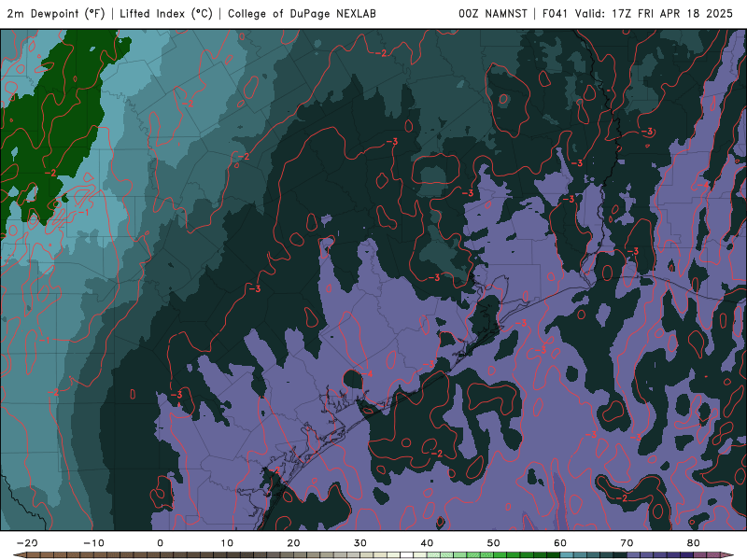Click the 'Valid: 17Z FRI APR 18 2025' text
The height and width of the screenshot is (560, 747).
tap(654, 14)
